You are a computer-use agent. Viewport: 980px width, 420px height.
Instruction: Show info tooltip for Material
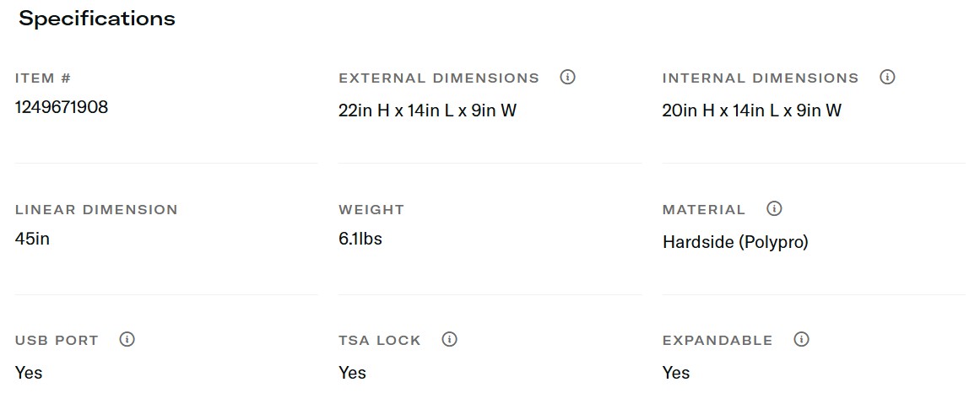click(774, 208)
